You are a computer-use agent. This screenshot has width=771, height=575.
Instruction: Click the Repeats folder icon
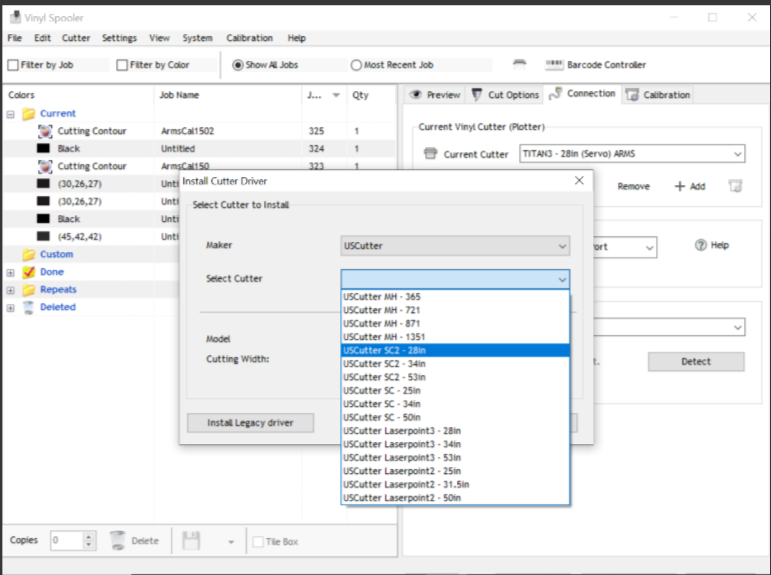click(x=29, y=290)
